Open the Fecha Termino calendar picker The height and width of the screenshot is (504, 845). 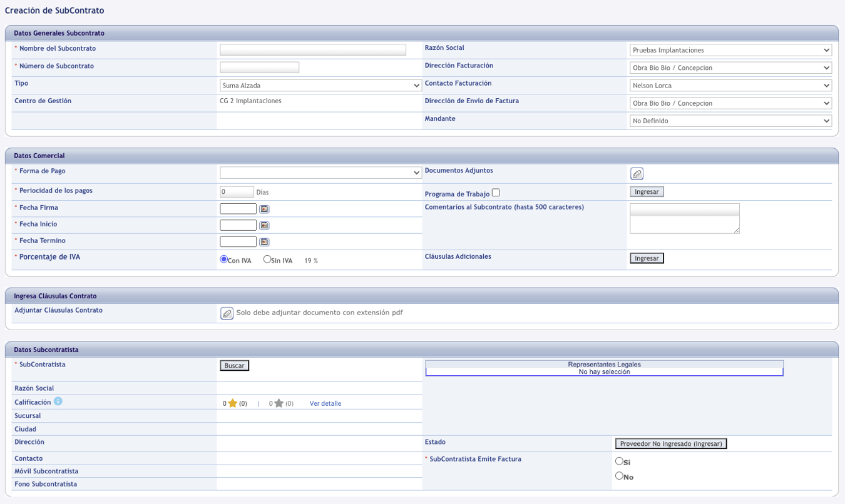(x=264, y=241)
